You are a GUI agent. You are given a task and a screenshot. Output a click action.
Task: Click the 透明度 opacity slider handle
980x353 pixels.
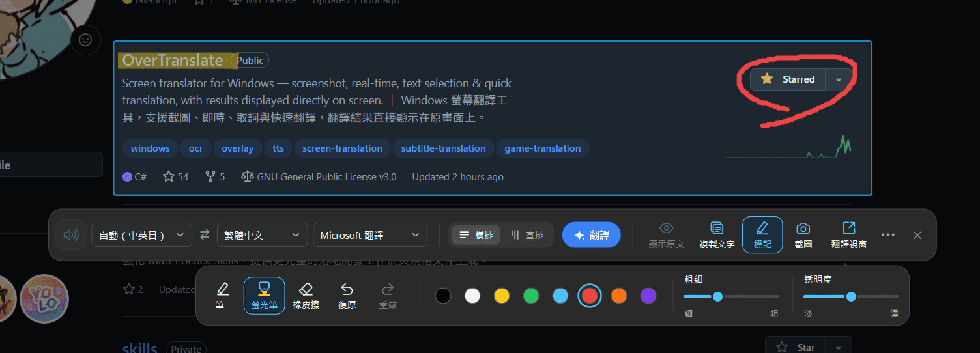(851, 296)
